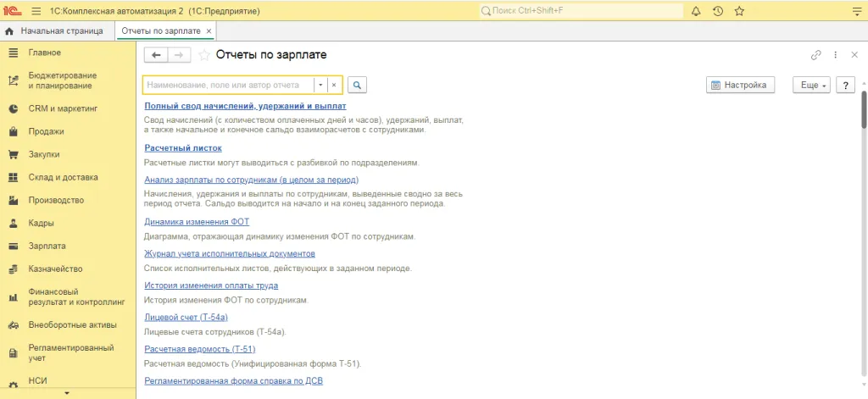Open the Закупки section
Viewport: 868px width, 399px height.
(x=44, y=155)
